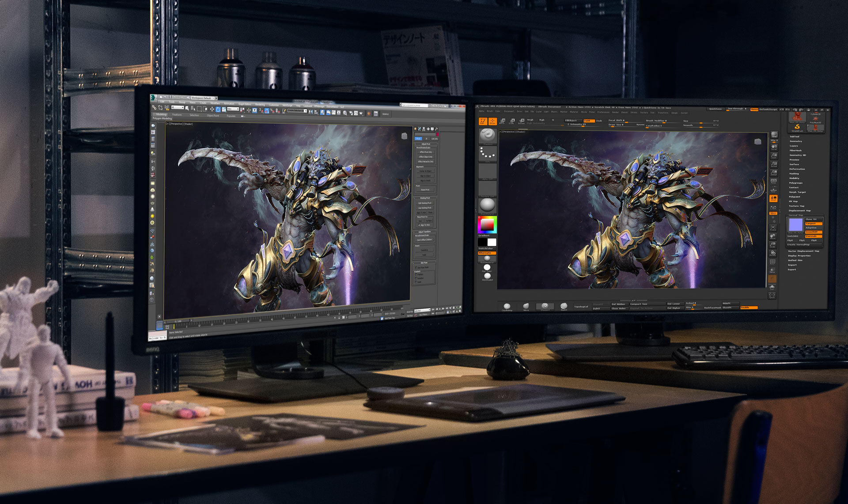Click the ZBrush Draw mode button

click(492, 121)
